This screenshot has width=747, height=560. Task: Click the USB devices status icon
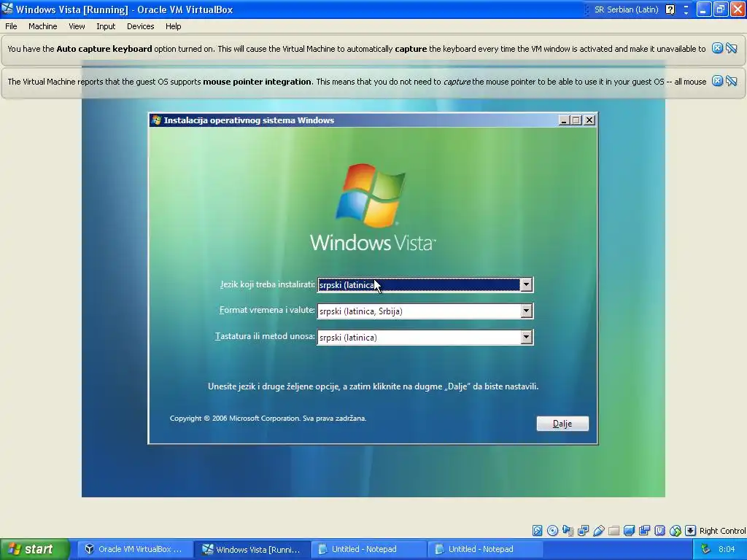click(598, 531)
